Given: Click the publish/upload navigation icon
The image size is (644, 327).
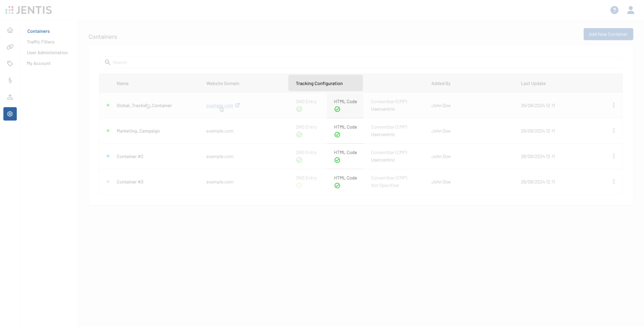Looking at the screenshot, I should pyautogui.click(x=10, y=97).
